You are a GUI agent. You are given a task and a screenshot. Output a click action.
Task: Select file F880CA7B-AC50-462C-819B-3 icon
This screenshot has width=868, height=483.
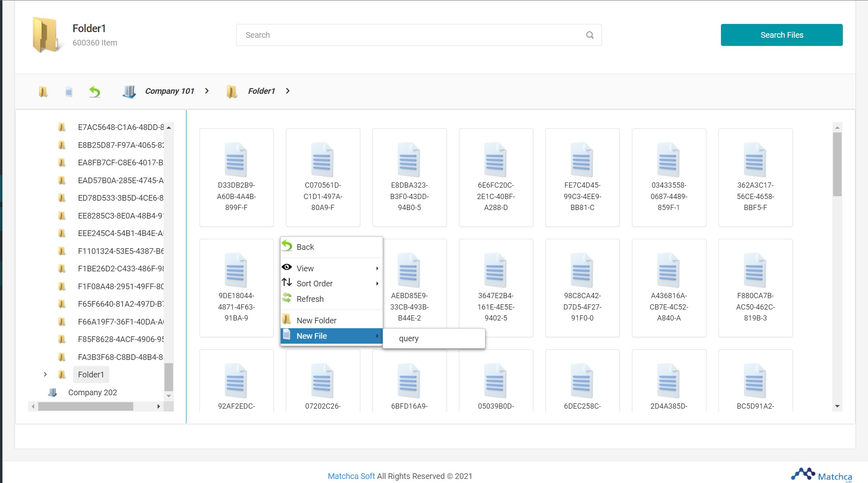coord(755,271)
